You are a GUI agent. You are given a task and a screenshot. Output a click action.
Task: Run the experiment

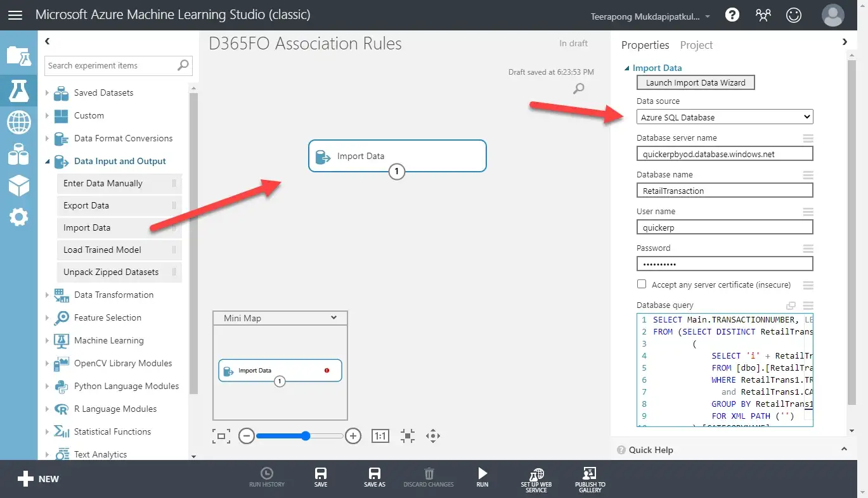(x=483, y=478)
